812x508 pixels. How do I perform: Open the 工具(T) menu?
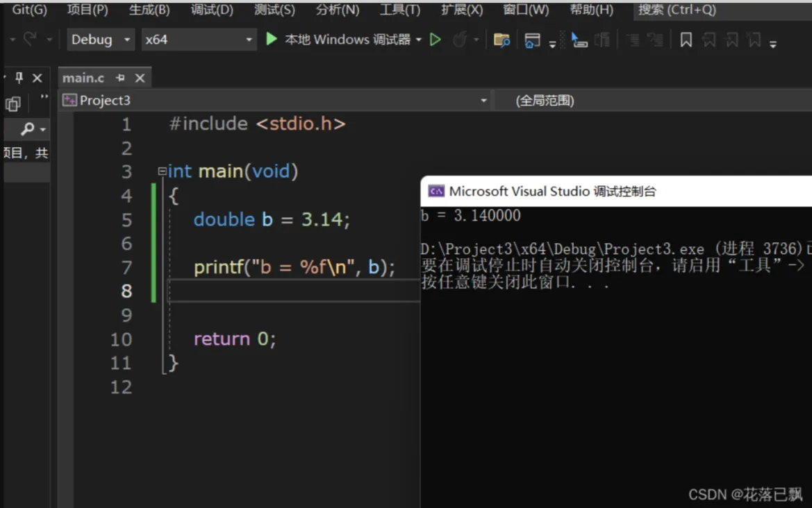400,9
